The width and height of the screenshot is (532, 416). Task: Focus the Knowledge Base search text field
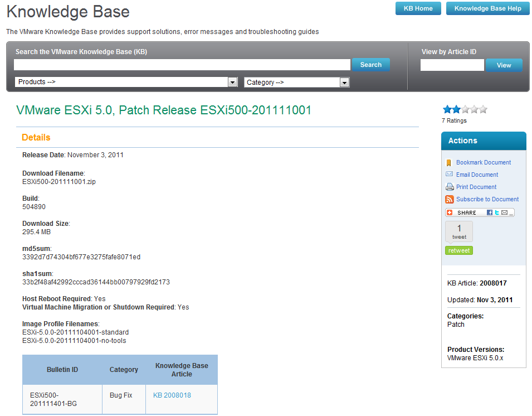point(182,65)
